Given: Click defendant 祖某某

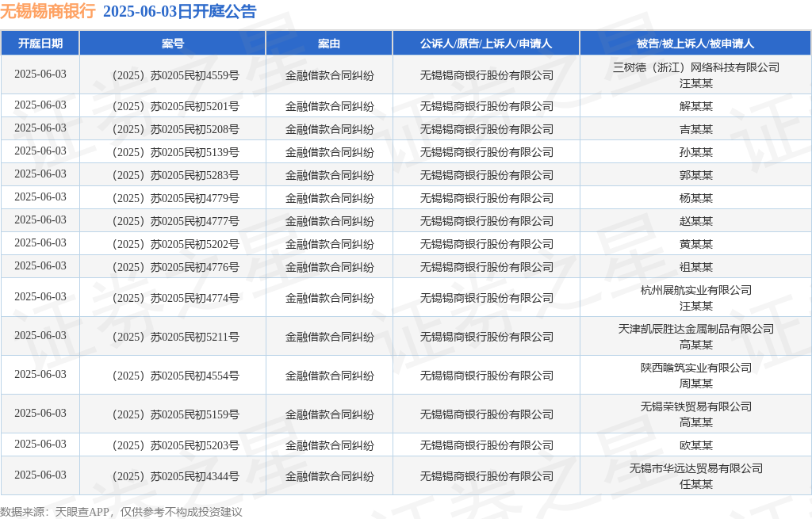Looking at the screenshot, I should pos(696,267).
